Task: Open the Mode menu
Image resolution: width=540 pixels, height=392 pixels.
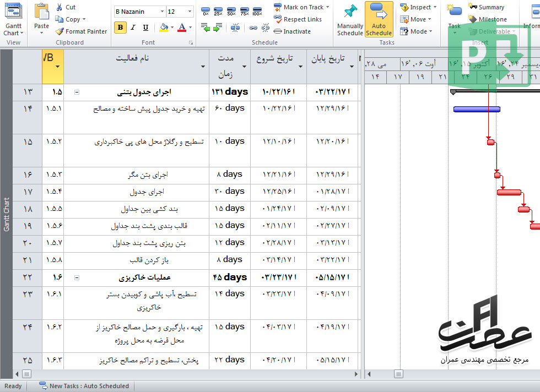Action: pyautogui.click(x=416, y=31)
